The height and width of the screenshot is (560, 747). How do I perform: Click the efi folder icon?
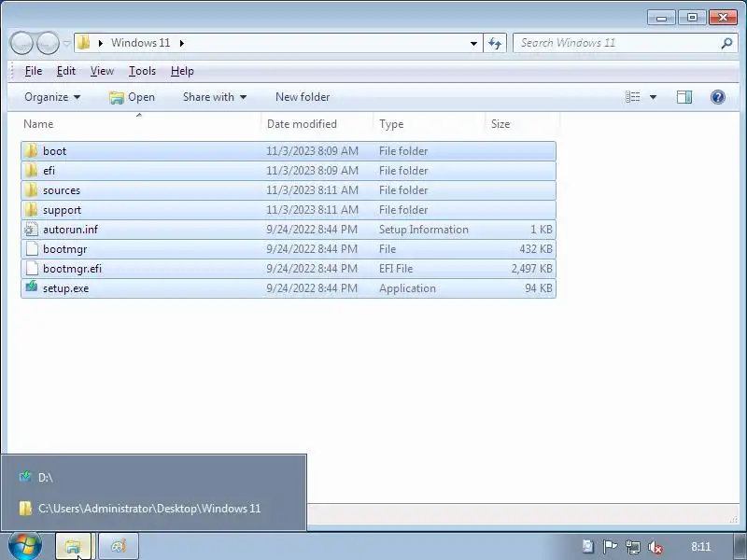tap(31, 171)
